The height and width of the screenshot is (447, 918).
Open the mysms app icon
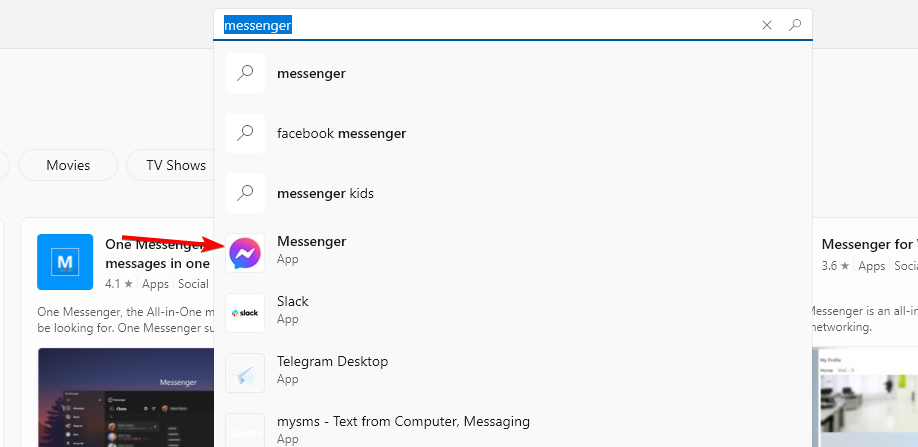tap(245, 431)
